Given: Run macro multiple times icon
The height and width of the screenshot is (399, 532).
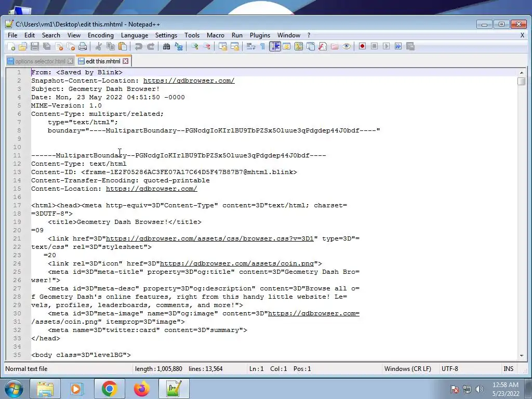Looking at the screenshot, I should [398, 46].
